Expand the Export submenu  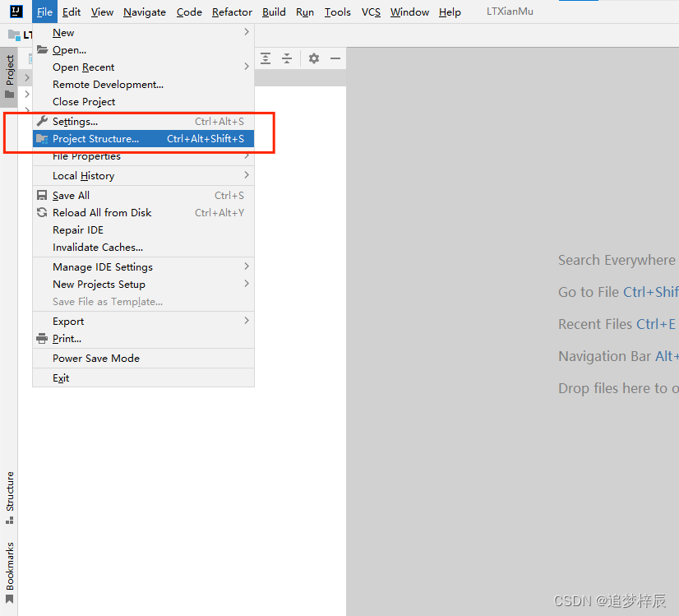pos(143,321)
